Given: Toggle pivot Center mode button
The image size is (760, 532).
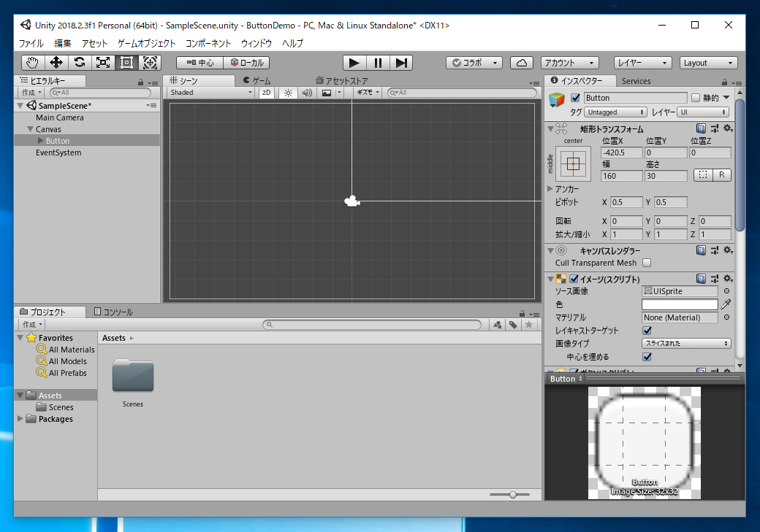Looking at the screenshot, I should pos(200,63).
